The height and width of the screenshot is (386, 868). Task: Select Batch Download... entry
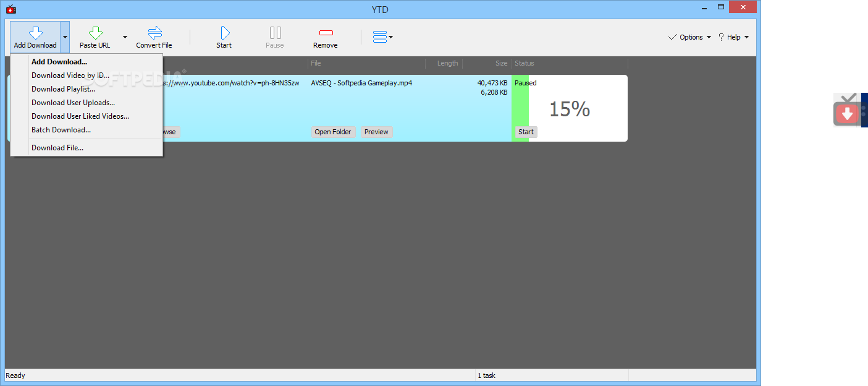tap(87, 130)
